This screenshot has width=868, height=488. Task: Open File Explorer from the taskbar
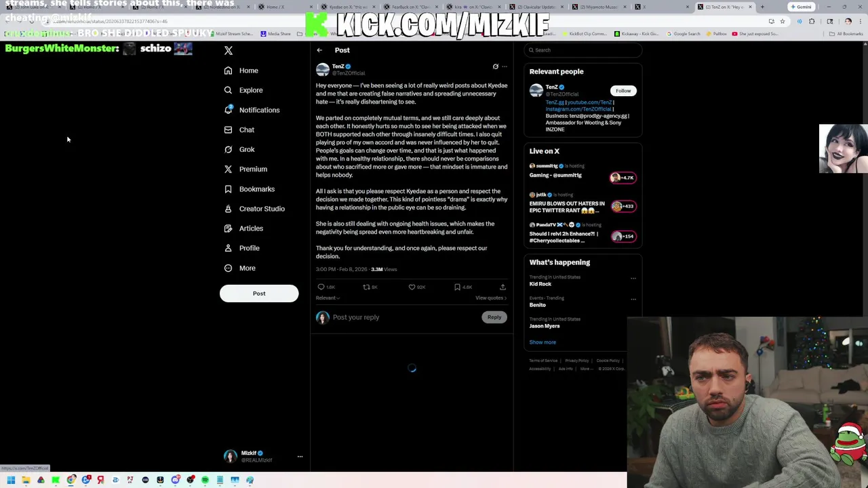click(x=26, y=480)
